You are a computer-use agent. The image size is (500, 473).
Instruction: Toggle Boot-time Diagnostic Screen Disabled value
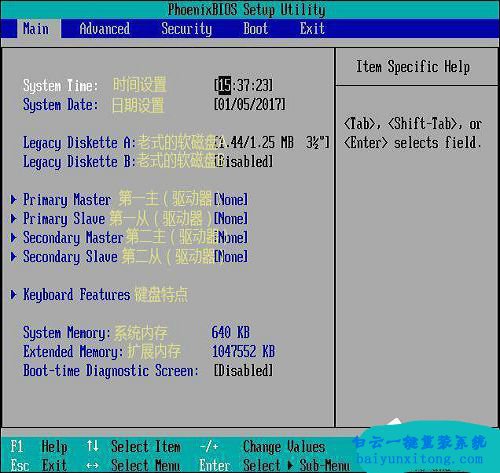pos(244,371)
